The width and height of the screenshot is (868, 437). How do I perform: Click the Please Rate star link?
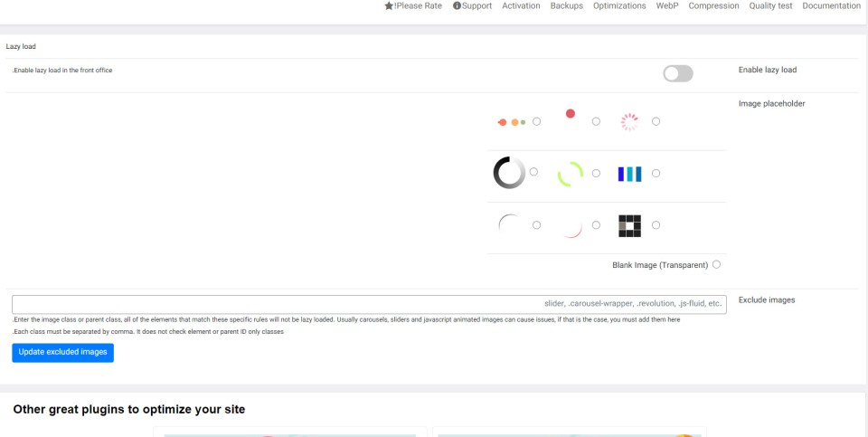pyautogui.click(x=413, y=5)
